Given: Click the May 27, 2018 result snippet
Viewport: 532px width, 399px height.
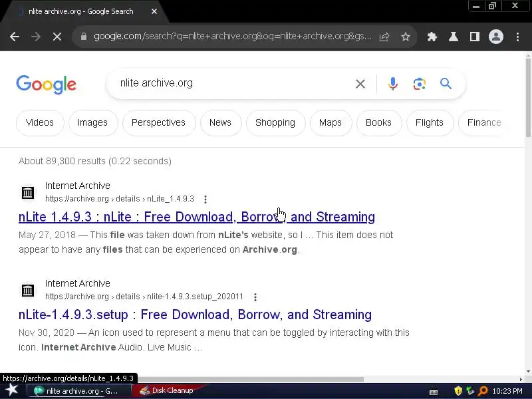Looking at the screenshot, I should point(206,242).
